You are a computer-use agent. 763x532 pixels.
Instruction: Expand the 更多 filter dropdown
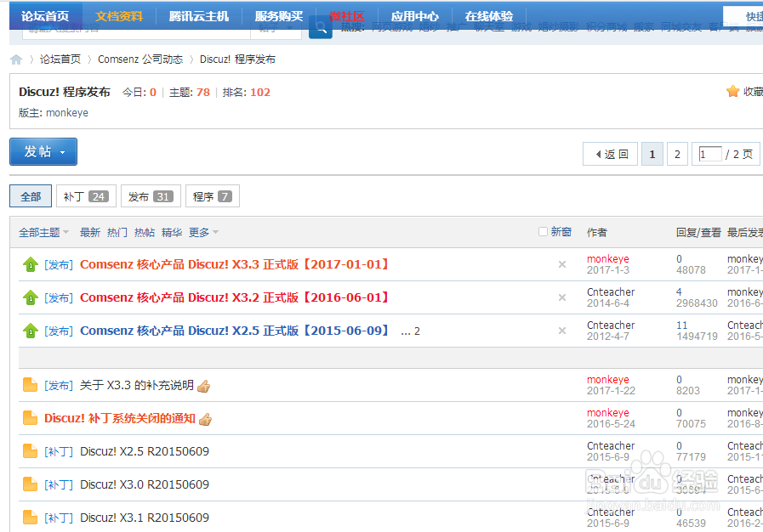pyautogui.click(x=203, y=233)
